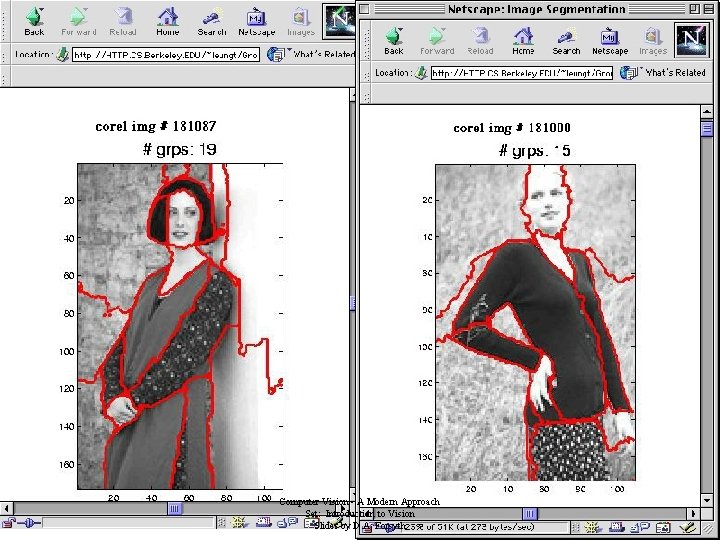This screenshot has width=720, height=540.
Task: Open What's Related menu in the left window
Action: (311, 55)
